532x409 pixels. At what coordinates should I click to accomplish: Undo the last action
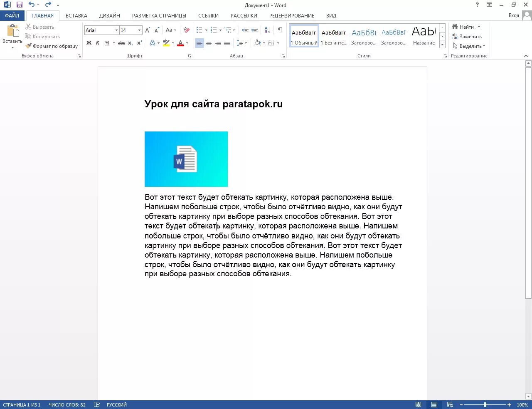tap(32, 5)
